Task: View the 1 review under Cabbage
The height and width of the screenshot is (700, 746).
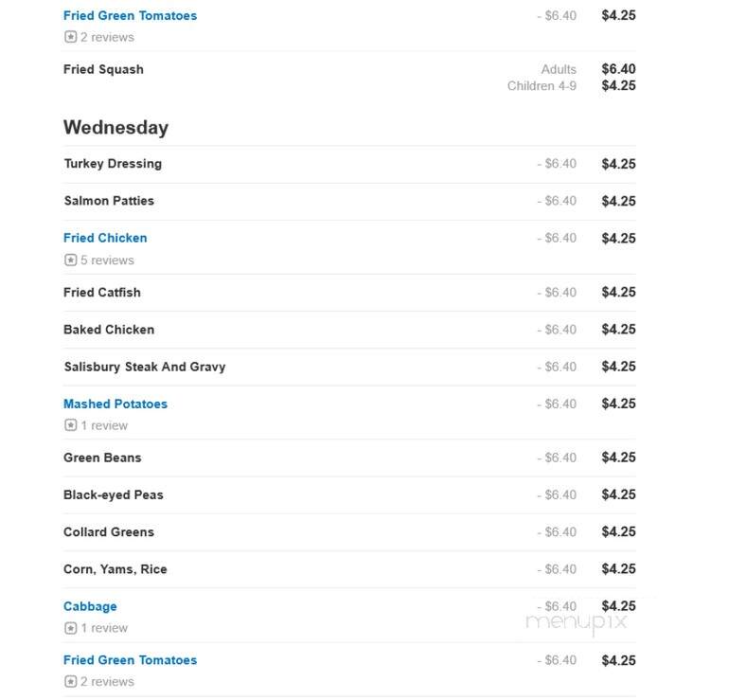Action: click(104, 628)
